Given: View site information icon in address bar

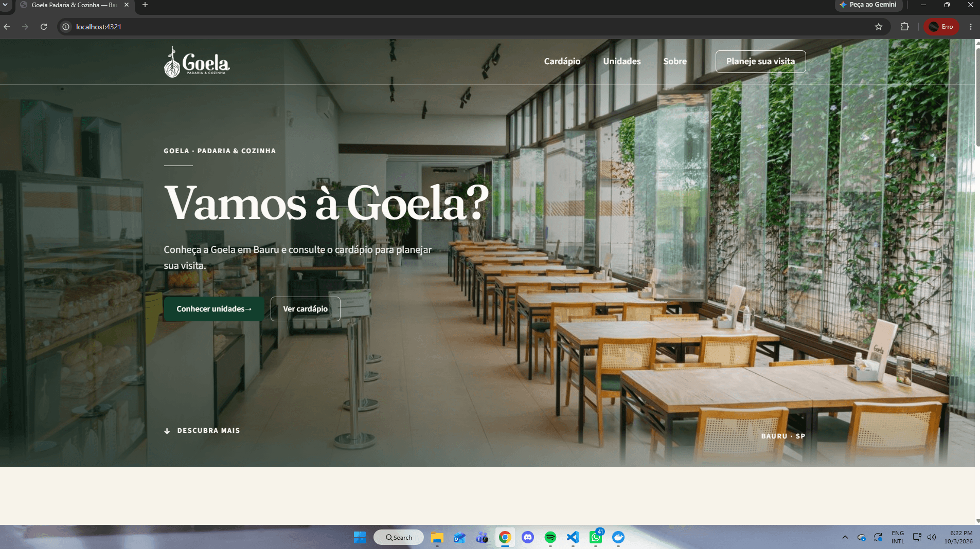Looking at the screenshot, I should 66,27.
